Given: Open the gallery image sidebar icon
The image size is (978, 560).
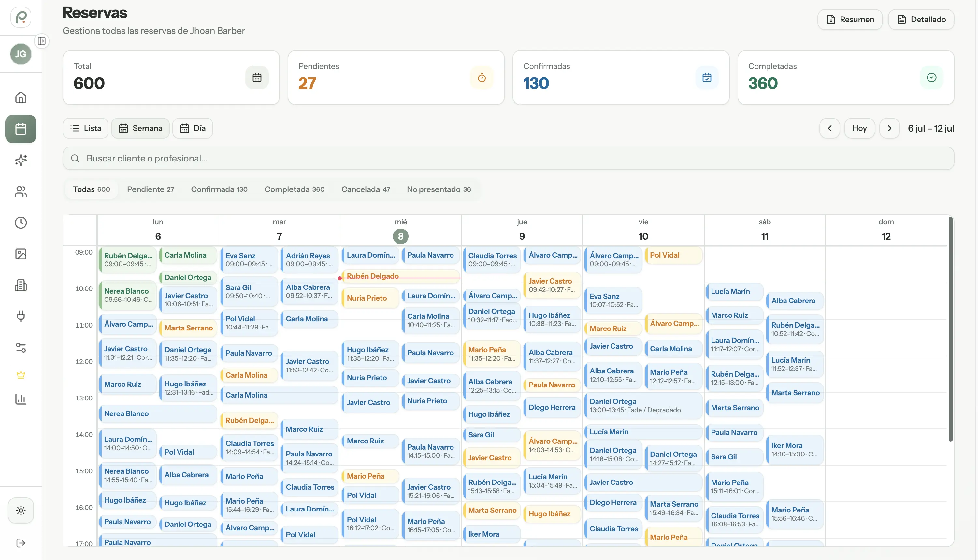Looking at the screenshot, I should pyautogui.click(x=21, y=254).
